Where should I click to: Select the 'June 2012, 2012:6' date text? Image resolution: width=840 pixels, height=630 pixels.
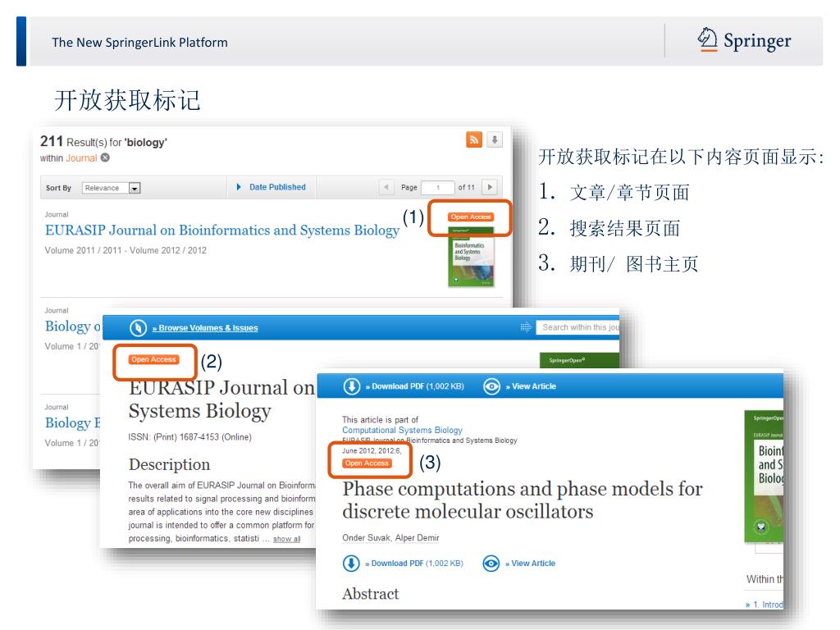[372, 450]
